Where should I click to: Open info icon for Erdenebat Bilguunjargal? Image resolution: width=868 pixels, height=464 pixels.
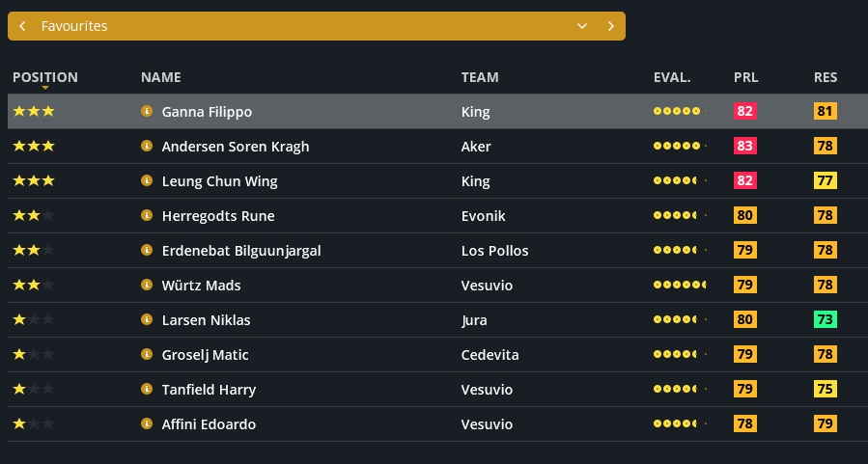click(147, 251)
